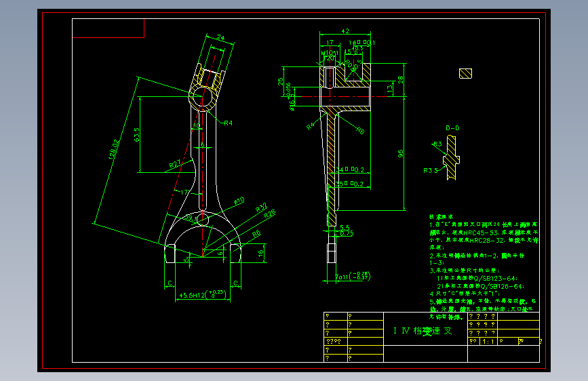Select the 5.5 dimension on side view
Image resolution: width=588 pixels, height=381 pixels.
click(x=345, y=227)
